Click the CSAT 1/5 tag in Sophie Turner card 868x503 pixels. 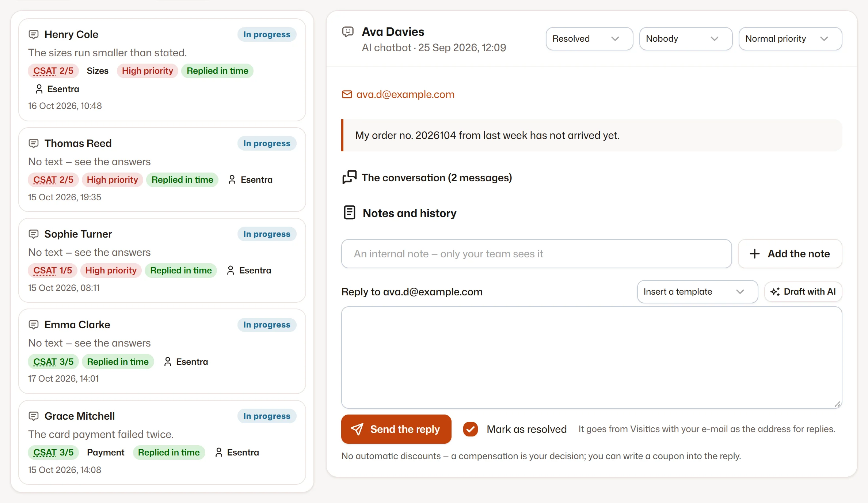coord(53,271)
